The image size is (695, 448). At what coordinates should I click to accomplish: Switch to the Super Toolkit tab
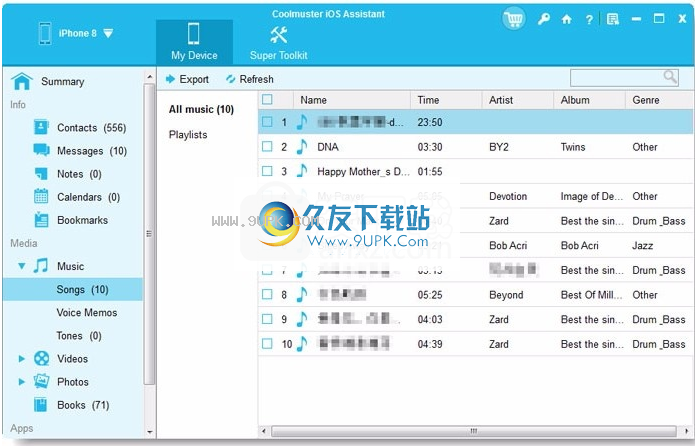(x=278, y=42)
